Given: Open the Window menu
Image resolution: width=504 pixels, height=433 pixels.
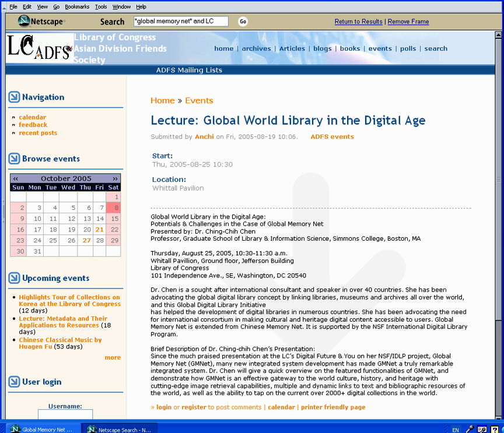Looking at the screenshot, I should 121,6.
